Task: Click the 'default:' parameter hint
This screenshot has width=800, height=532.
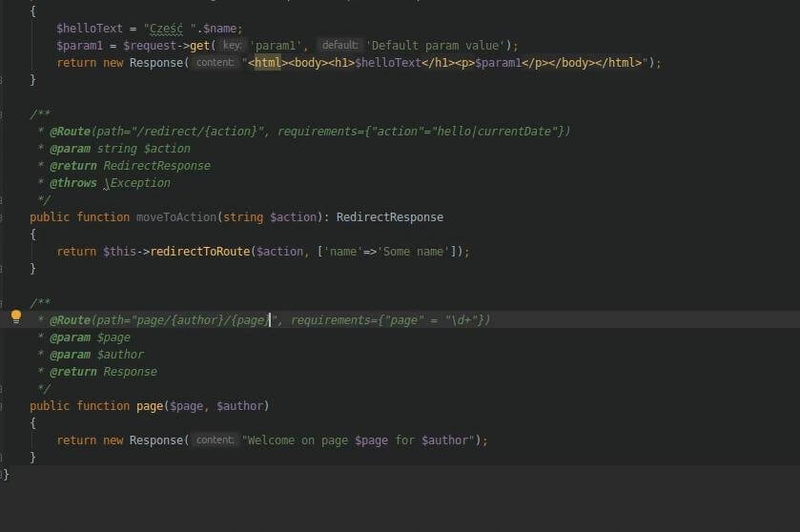Action: click(x=339, y=46)
